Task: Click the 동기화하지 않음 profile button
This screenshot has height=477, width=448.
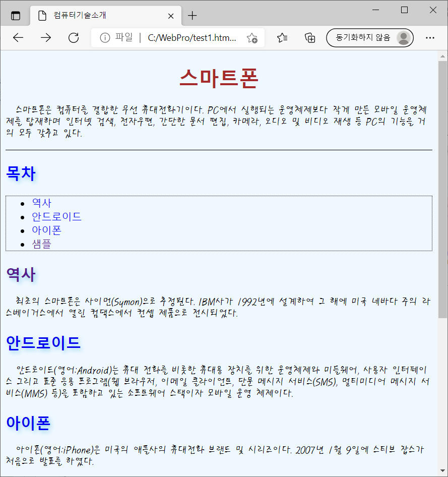Action: point(369,38)
